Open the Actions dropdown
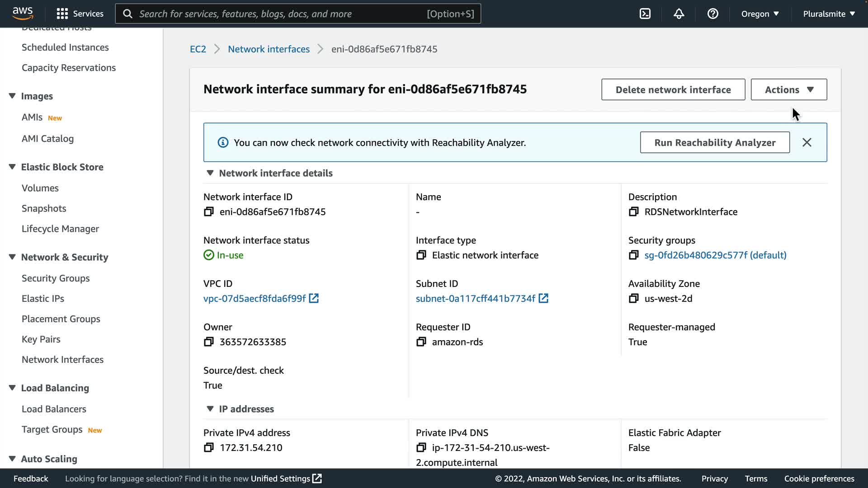The height and width of the screenshot is (488, 868). (788, 89)
